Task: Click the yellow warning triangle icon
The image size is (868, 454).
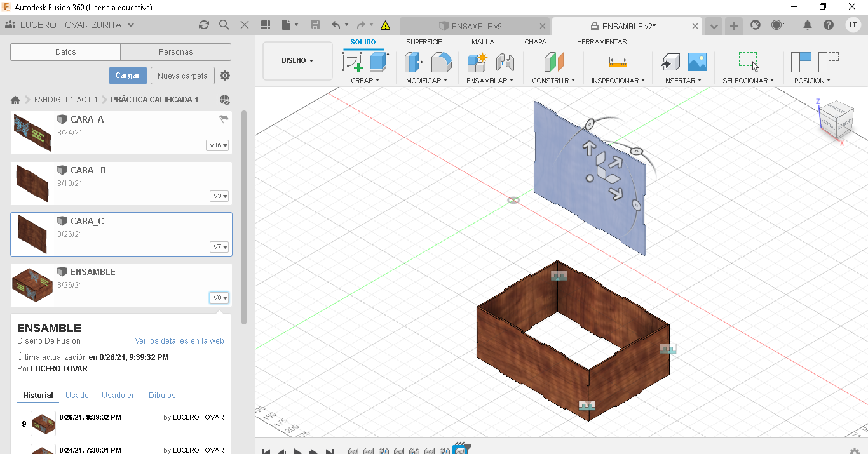Action: (385, 25)
